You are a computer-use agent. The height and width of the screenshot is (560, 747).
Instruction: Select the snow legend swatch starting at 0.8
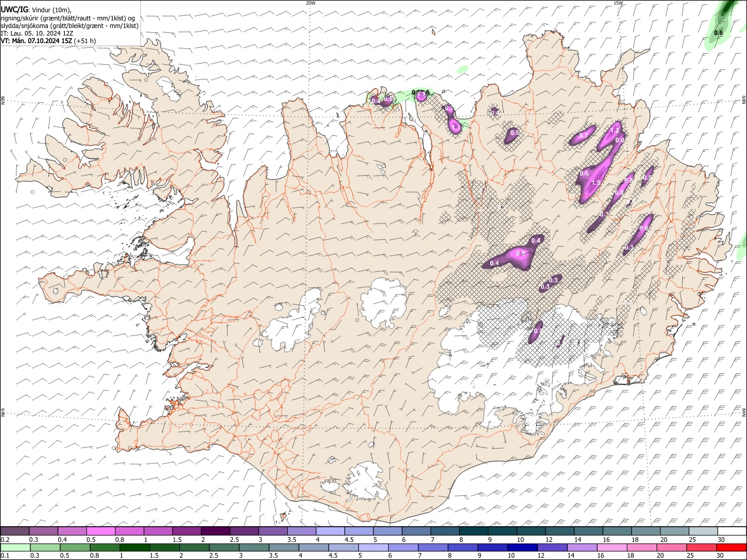(x=130, y=531)
